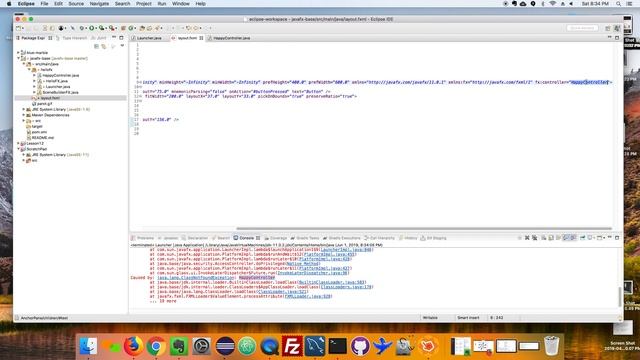Expand the blue-marble project
Viewport: 640px width, 360px height.
18,53
